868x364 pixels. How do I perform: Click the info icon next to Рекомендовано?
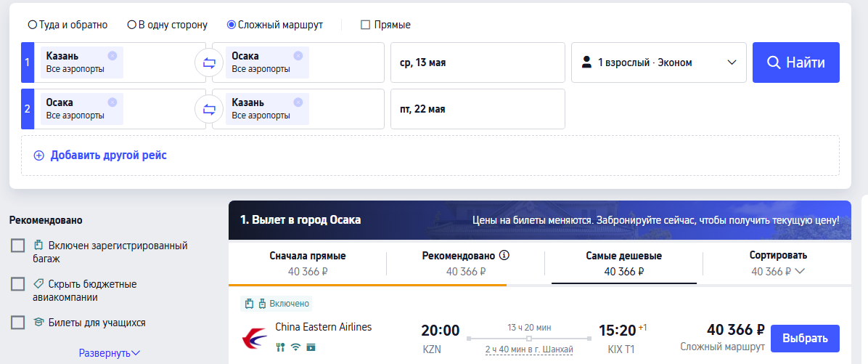504,256
